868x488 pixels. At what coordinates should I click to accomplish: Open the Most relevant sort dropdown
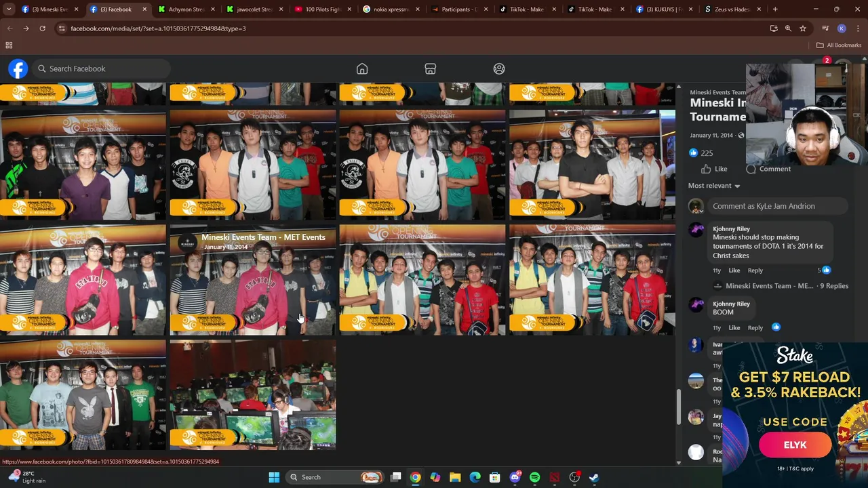pyautogui.click(x=714, y=186)
